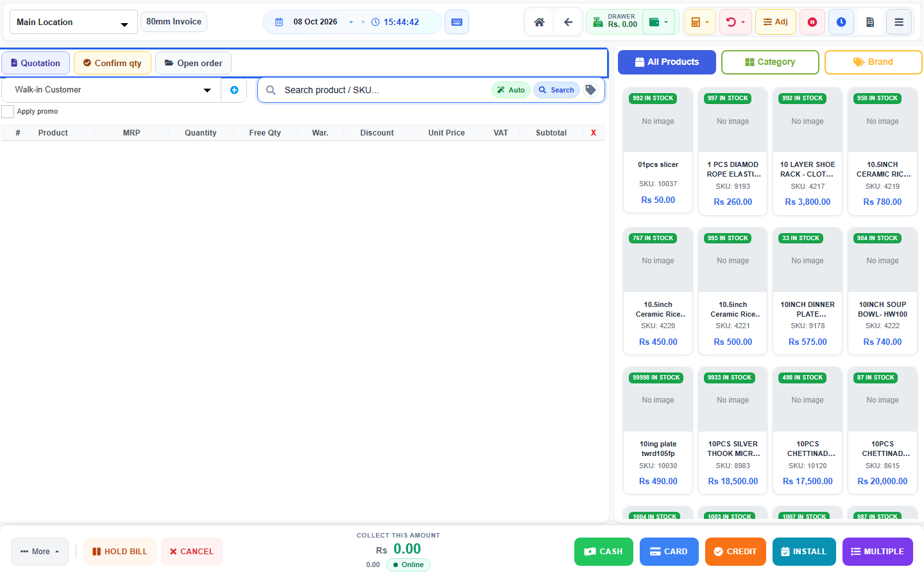Toggle the Auto search mode
924x578 pixels.
[x=511, y=90]
